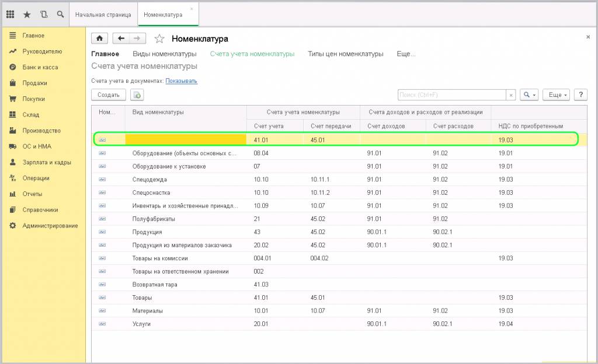The height and width of the screenshot is (364, 598).
Task: Open the History icon in top bar
Action: [44, 15]
